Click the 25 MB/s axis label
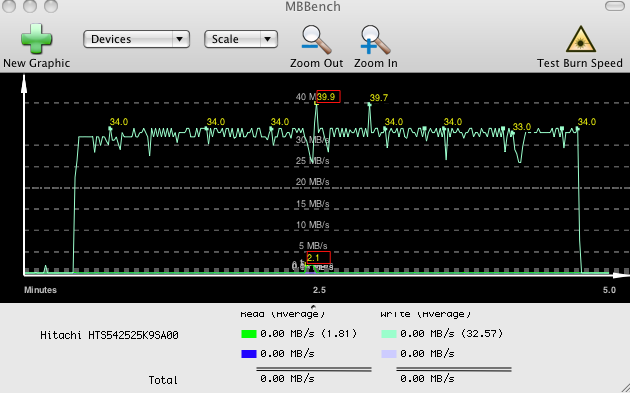The image size is (630, 393). [x=313, y=161]
